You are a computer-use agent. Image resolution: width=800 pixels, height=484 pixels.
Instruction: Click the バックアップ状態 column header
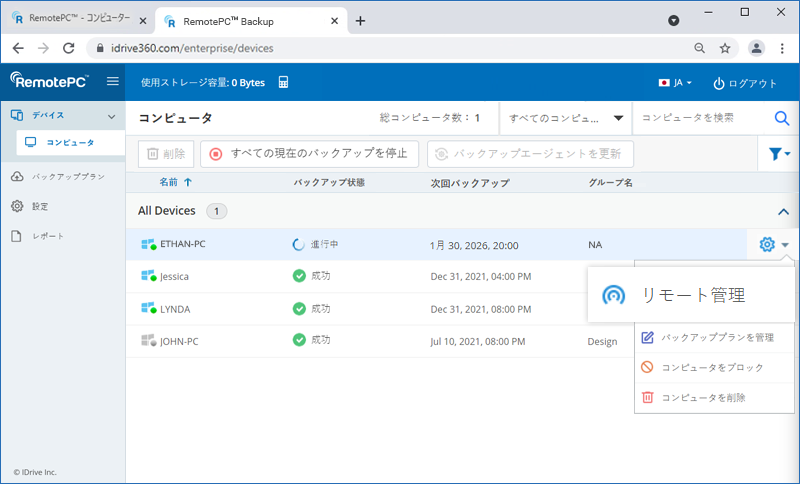click(329, 183)
